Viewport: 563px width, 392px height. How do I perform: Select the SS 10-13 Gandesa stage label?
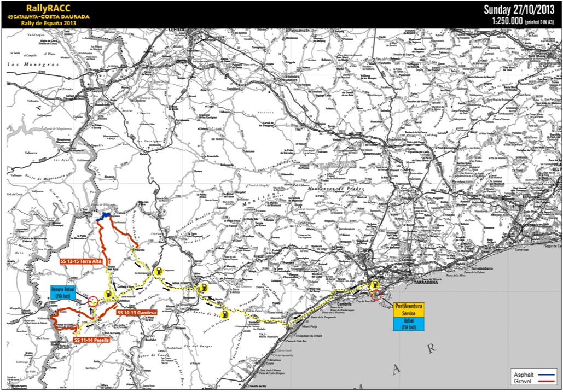click(x=137, y=313)
